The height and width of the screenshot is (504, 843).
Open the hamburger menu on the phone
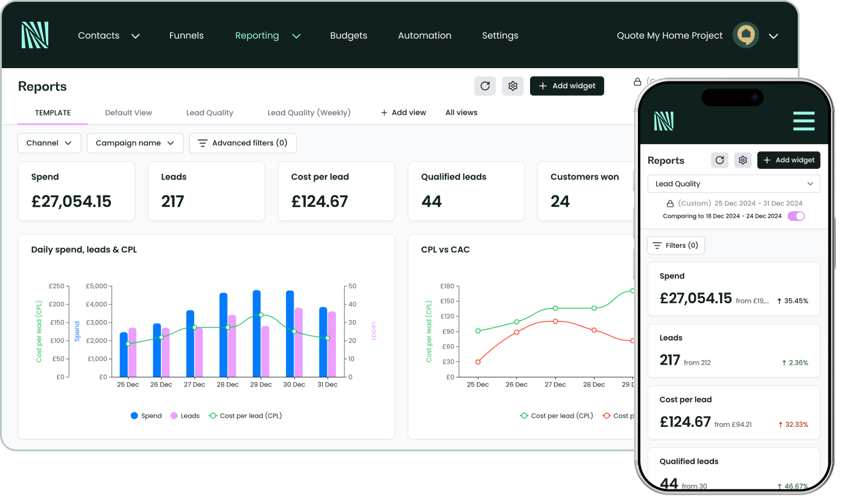804,121
